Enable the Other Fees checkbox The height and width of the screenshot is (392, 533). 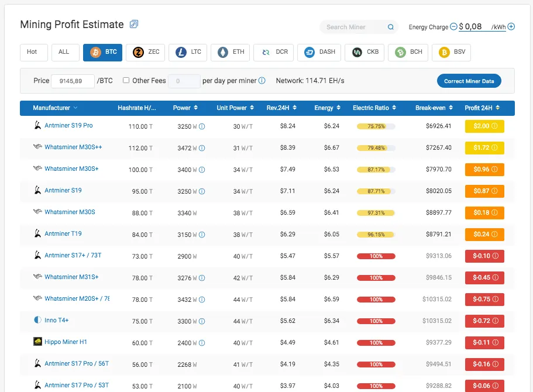tap(126, 80)
